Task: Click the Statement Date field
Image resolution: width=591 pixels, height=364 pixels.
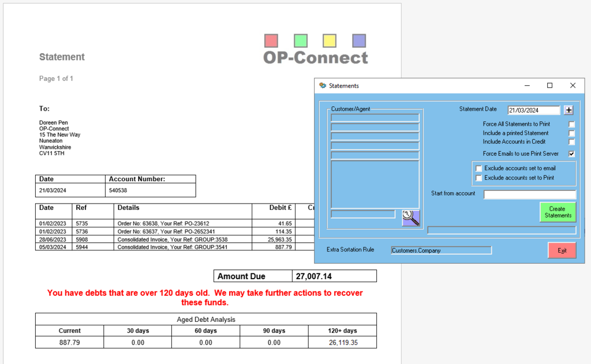Action: tap(534, 110)
